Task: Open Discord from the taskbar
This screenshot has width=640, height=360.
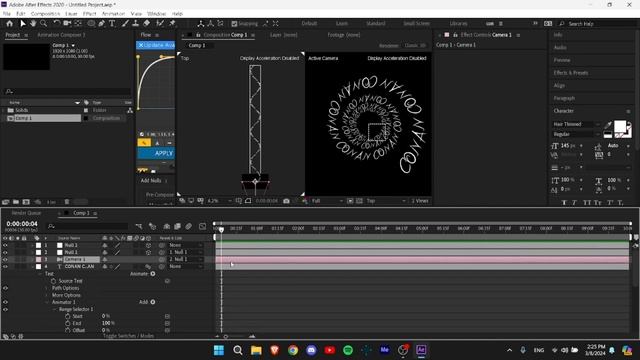Action: pyautogui.click(x=311, y=350)
